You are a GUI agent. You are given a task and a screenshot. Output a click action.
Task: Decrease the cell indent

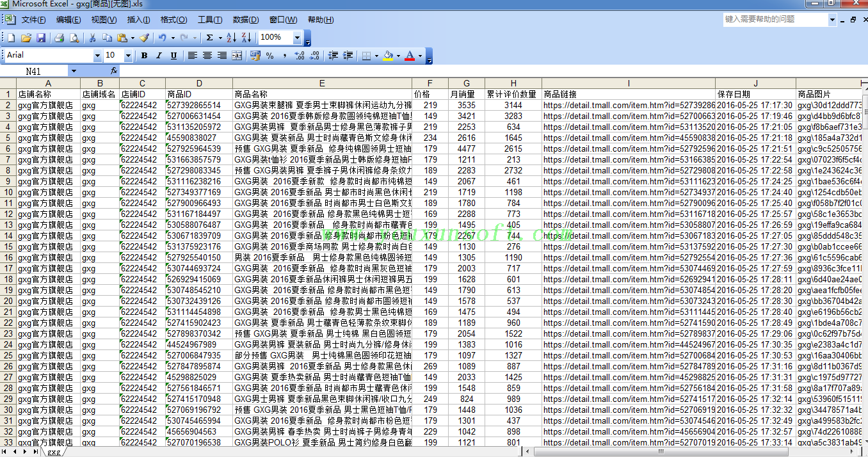(333, 56)
